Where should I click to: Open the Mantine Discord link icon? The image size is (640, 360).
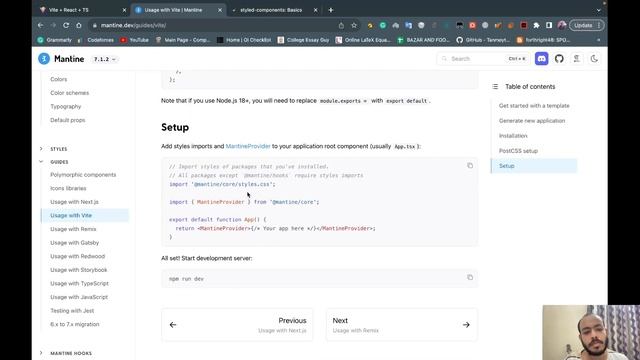tap(541, 59)
